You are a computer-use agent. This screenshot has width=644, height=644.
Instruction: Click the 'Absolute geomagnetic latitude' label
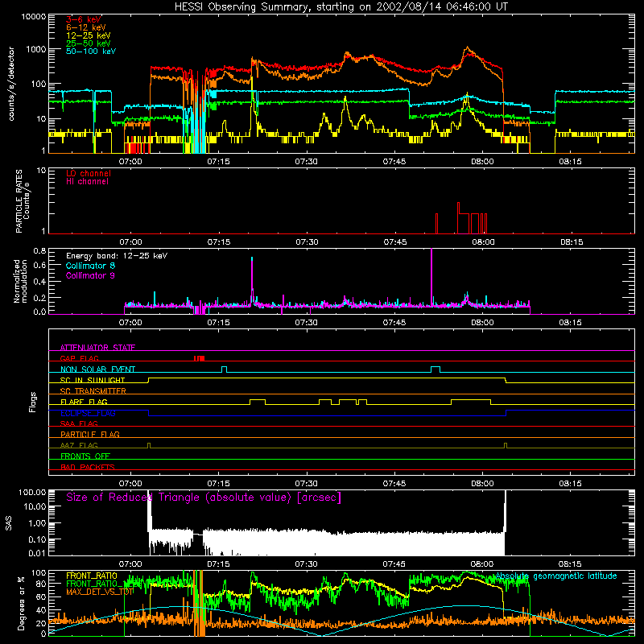tap(556, 576)
